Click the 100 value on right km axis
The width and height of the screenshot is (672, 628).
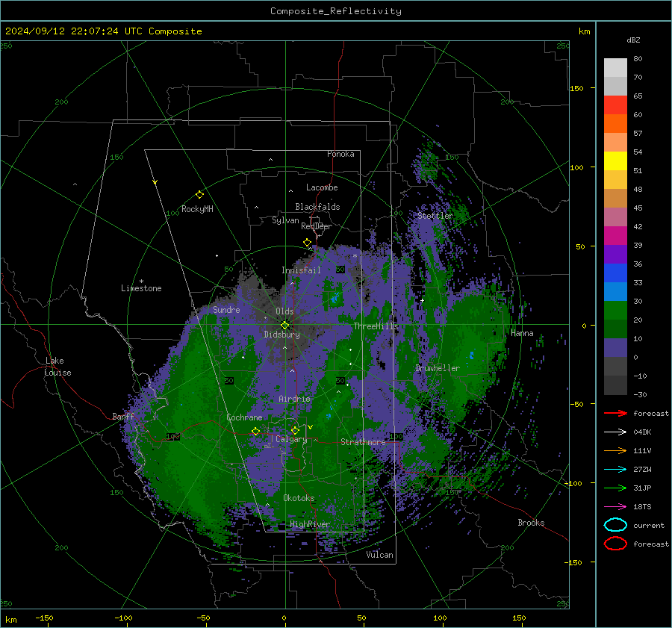(576, 167)
